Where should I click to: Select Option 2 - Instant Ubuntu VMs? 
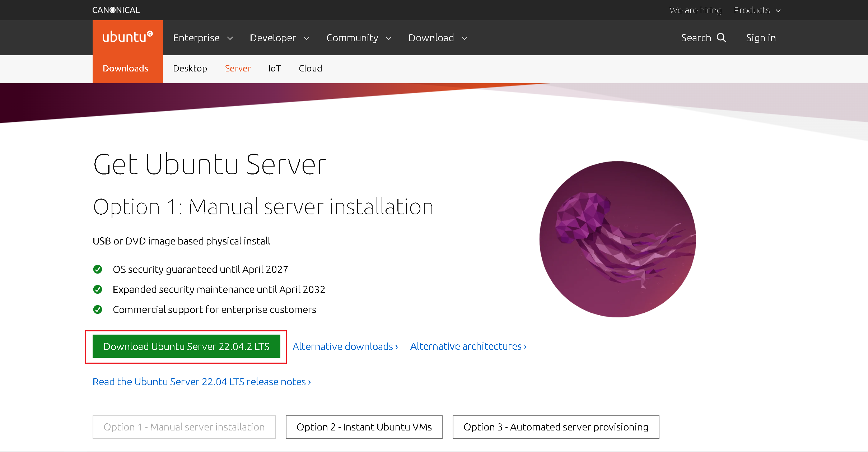[364, 427]
